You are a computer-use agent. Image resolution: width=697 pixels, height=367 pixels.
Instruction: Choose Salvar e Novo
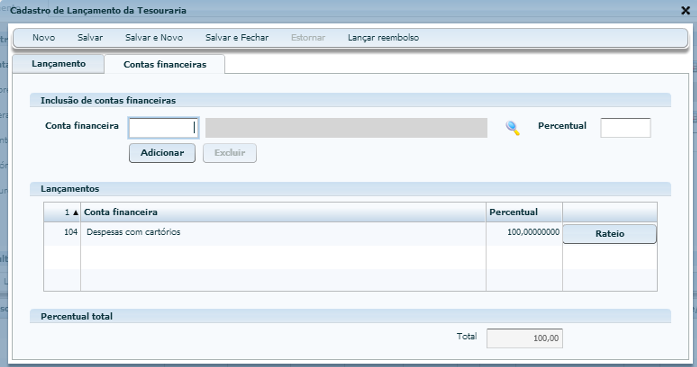point(154,38)
